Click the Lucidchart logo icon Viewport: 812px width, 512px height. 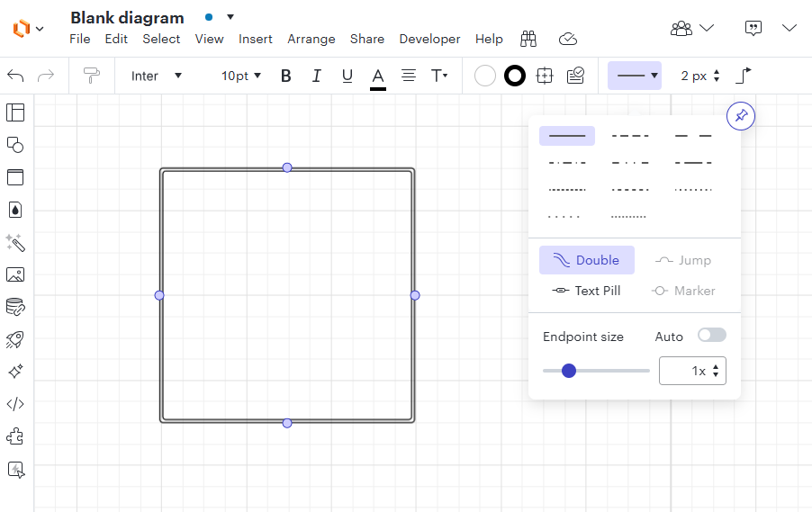22,29
